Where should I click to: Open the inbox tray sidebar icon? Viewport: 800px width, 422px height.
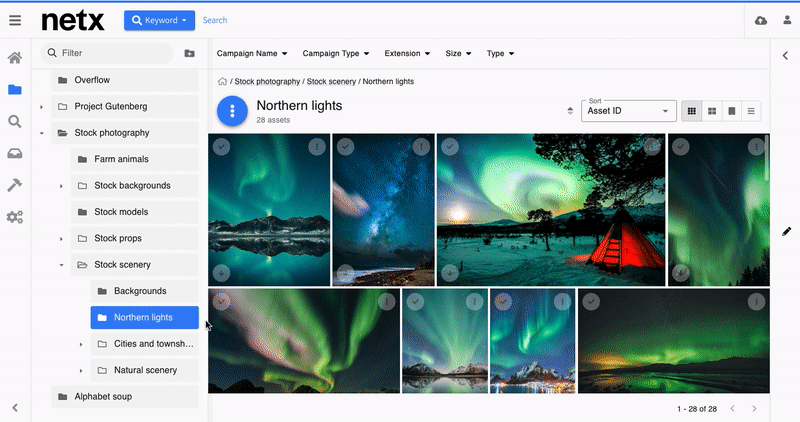(15, 153)
